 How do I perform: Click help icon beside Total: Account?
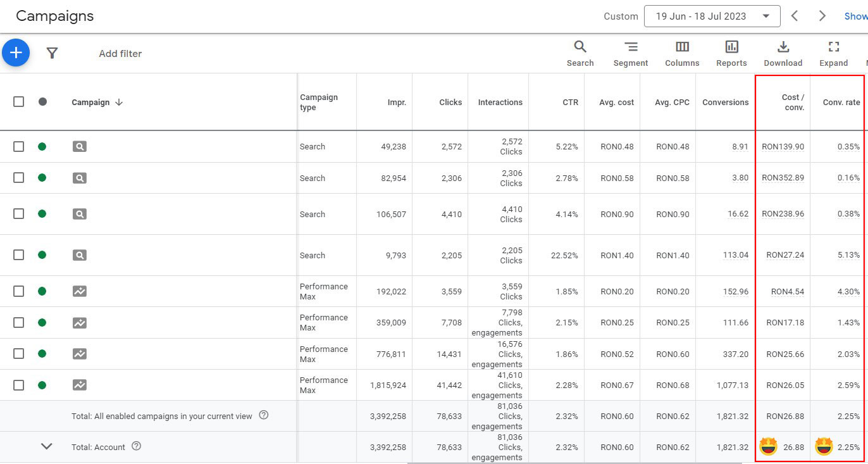136,446
